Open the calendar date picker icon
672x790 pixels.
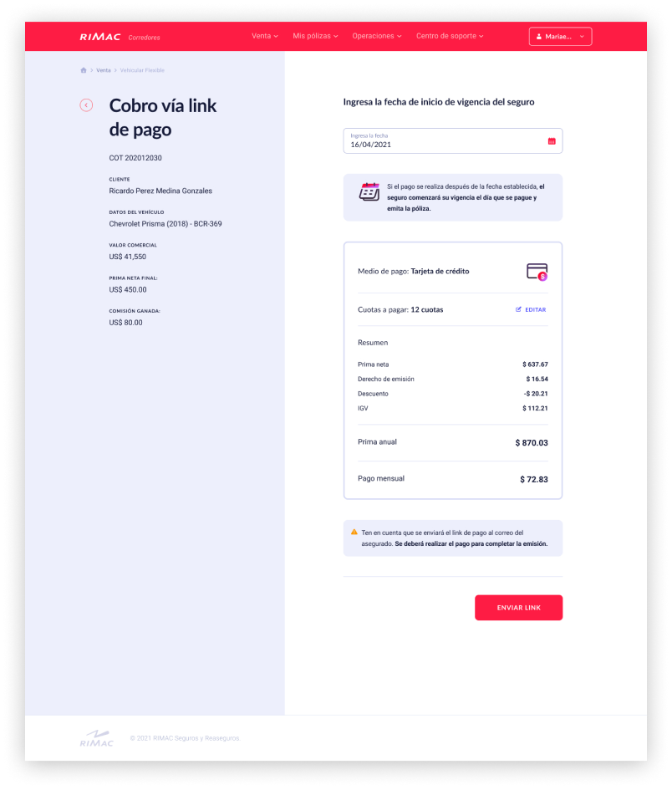click(x=552, y=141)
